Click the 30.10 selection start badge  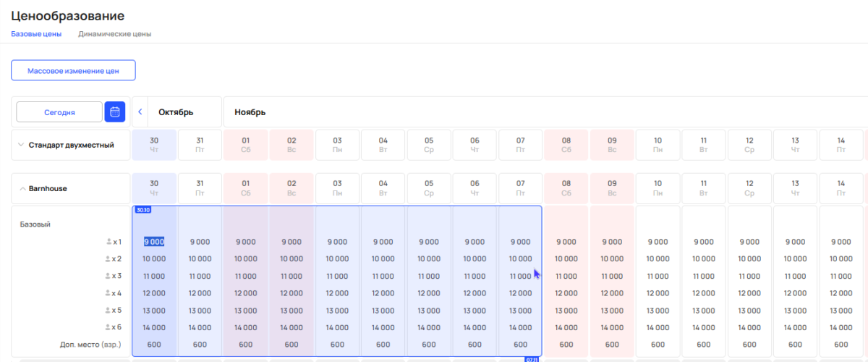tap(142, 210)
